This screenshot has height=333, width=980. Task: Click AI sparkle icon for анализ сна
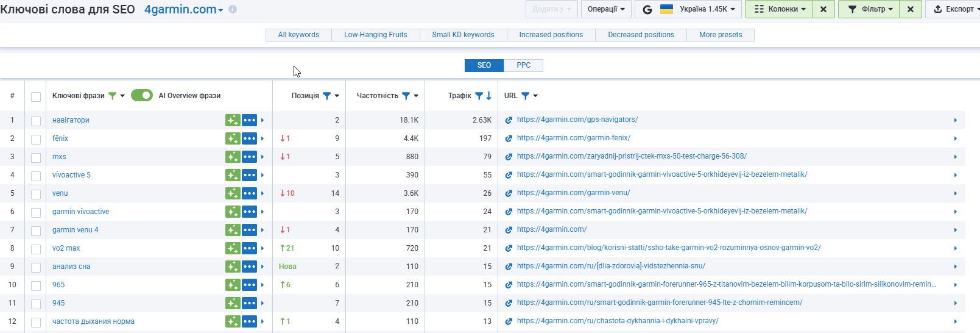pyautogui.click(x=233, y=267)
